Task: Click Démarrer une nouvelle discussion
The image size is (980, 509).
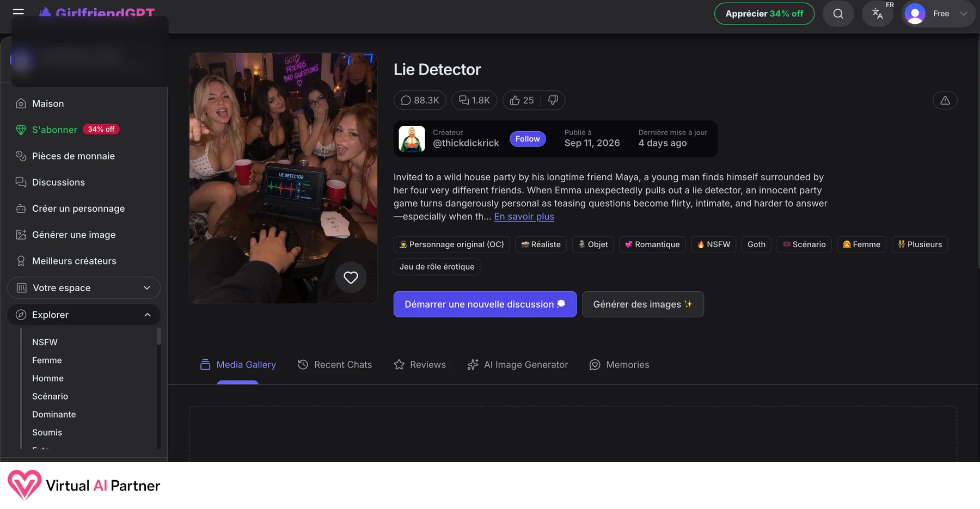Action: coord(485,304)
